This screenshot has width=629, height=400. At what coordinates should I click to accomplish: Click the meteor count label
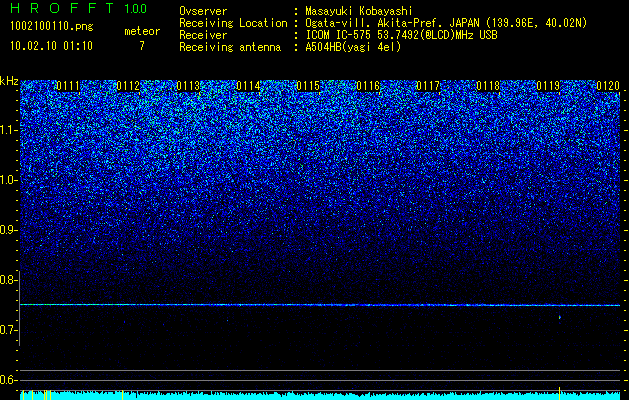tap(142, 31)
